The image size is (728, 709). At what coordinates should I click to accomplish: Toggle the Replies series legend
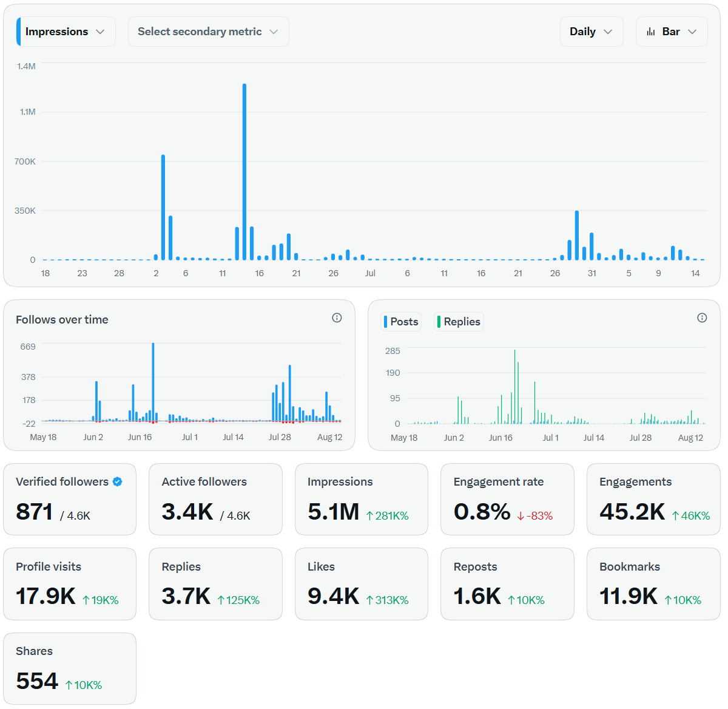click(459, 322)
